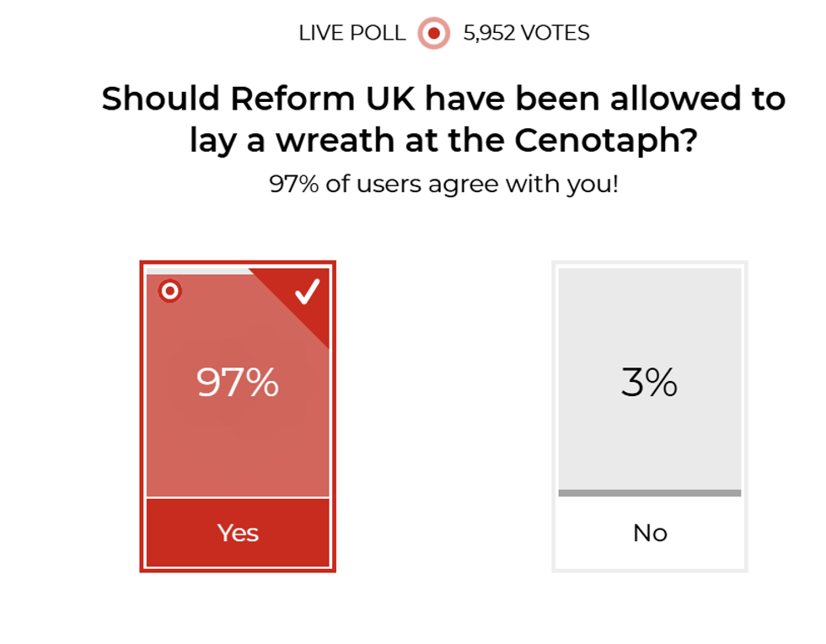Click the 3% figure in the No card
Screen dimensions: 826x644
tap(650, 384)
